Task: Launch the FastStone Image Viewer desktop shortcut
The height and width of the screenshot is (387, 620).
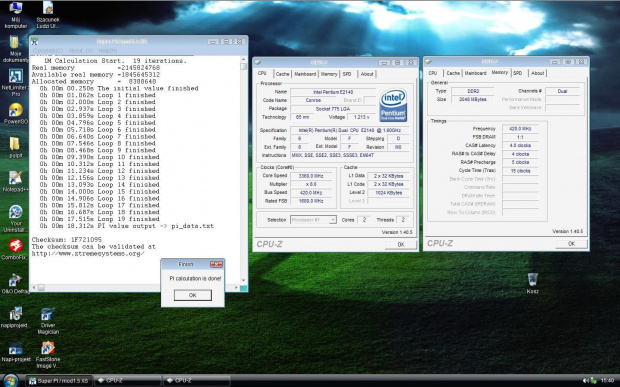Action: [x=48, y=355]
